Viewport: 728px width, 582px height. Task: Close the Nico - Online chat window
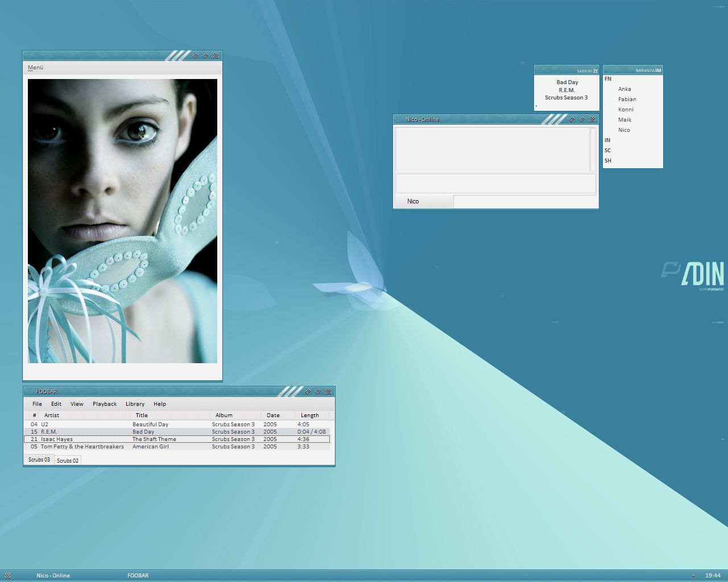[592, 119]
